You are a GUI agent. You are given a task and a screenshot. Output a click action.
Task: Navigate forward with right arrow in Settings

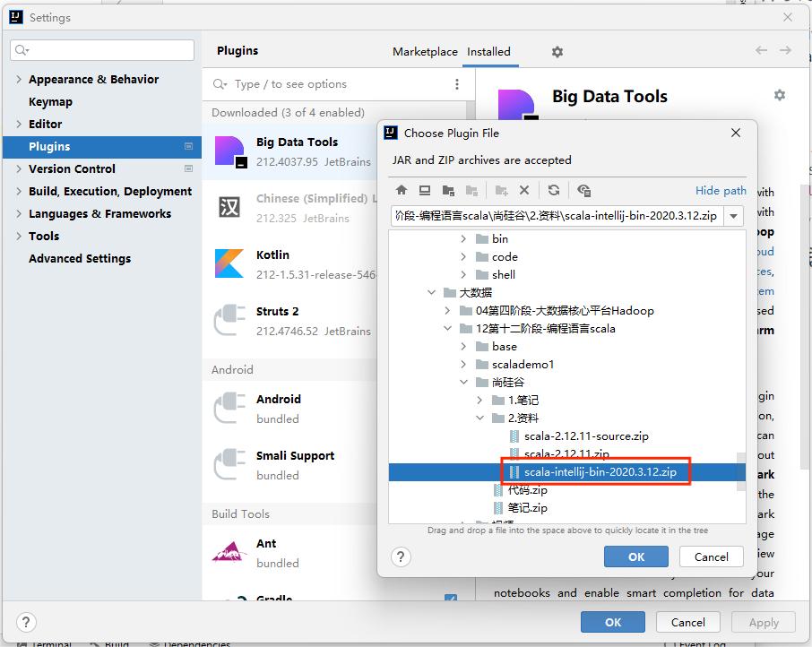coord(786,50)
